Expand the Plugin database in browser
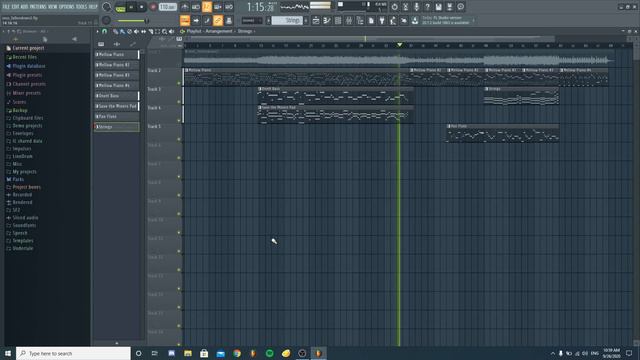This screenshot has width=640, height=360. click(x=25, y=66)
